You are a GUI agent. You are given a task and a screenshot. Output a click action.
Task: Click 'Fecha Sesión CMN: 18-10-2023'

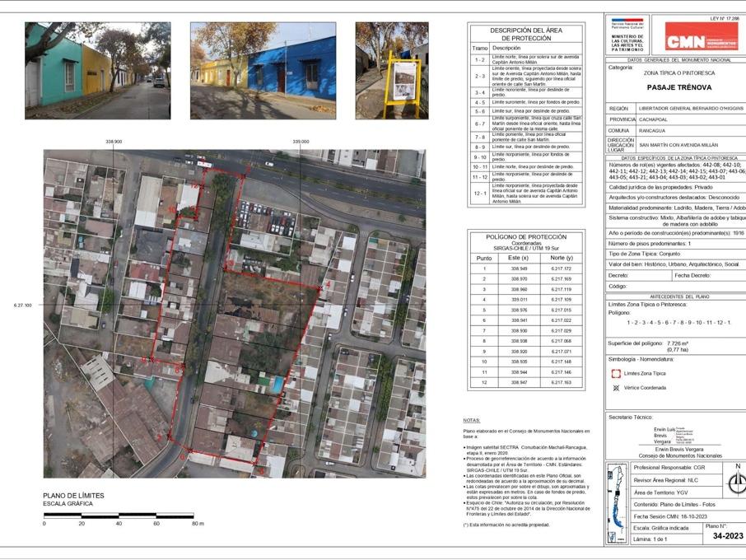670,516
